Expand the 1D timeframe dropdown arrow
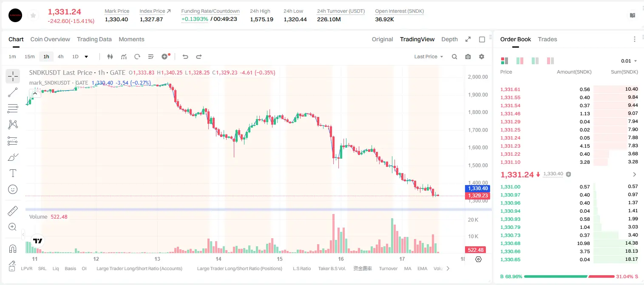The width and height of the screenshot is (644, 285). click(86, 57)
